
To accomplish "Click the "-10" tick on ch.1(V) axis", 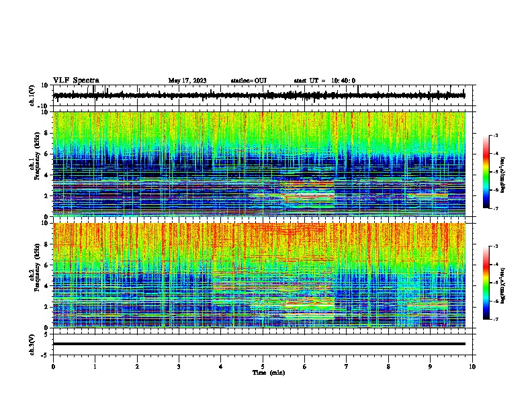I will (x=44, y=106).
